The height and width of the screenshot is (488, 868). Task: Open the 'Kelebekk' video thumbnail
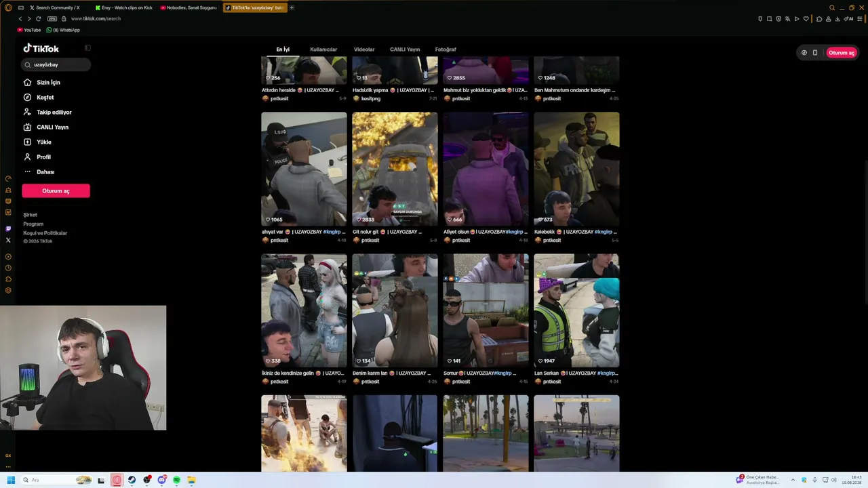[x=576, y=169]
